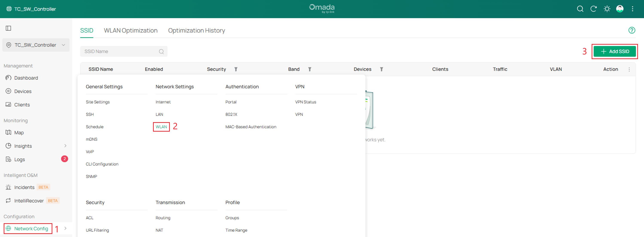Screen dimensions: 644x237
Task: Open Map in sidebar
Action: [x=19, y=133]
